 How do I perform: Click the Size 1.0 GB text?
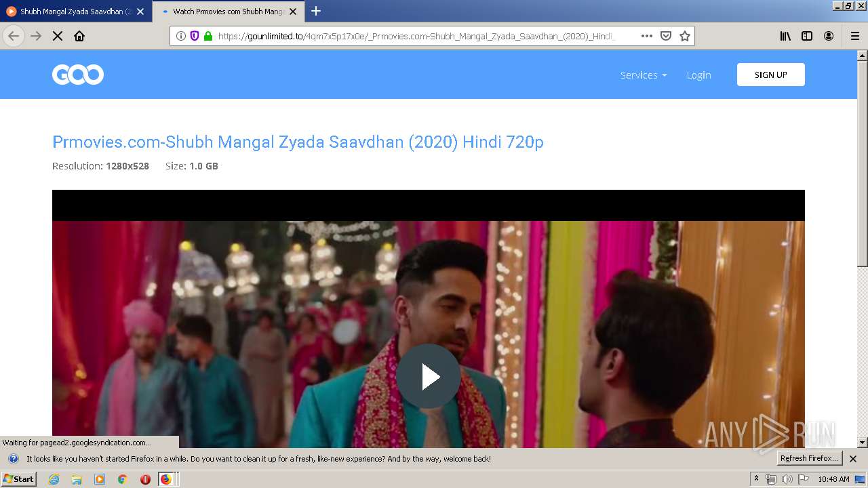192,166
